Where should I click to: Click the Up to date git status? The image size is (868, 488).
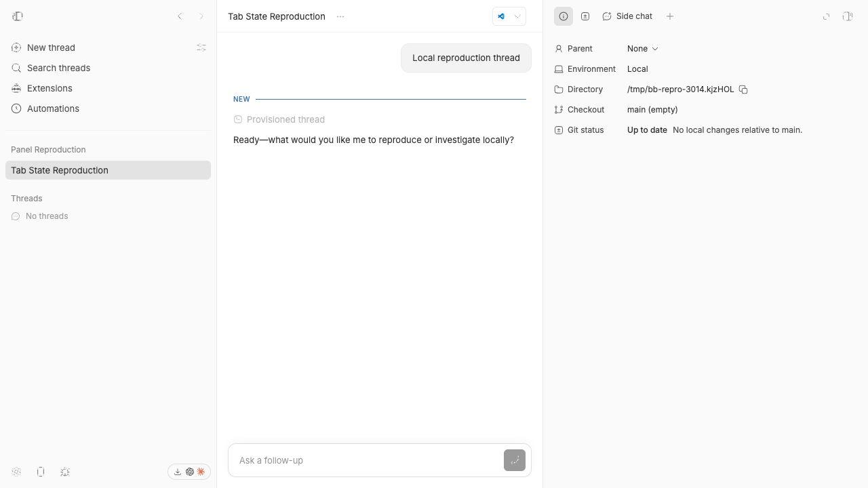tap(647, 130)
